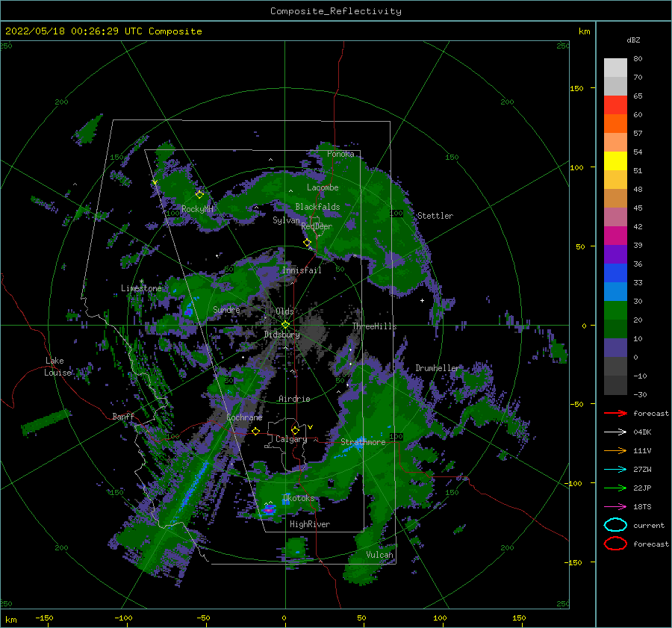This screenshot has width=672, height=628.
Task: Click the storm cell west of Sundre
Action: click(x=188, y=311)
